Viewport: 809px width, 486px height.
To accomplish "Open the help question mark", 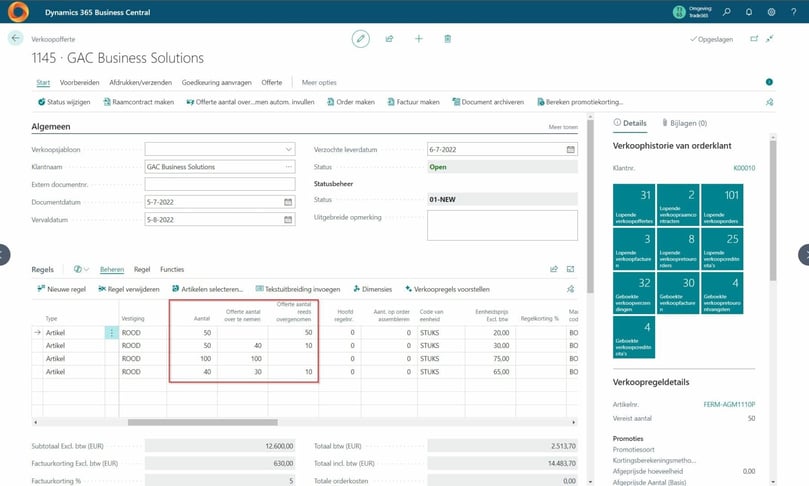I will [794, 11].
